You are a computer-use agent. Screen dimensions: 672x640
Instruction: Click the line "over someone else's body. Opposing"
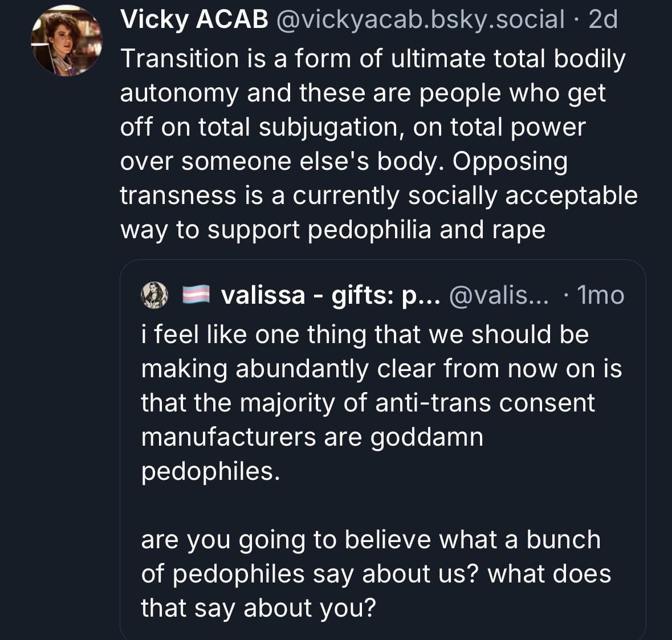(x=344, y=162)
